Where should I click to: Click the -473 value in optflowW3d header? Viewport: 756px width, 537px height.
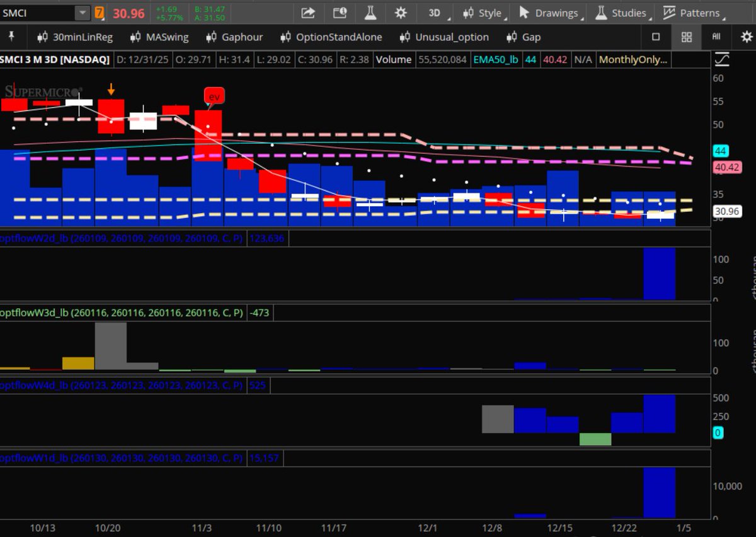point(260,313)
